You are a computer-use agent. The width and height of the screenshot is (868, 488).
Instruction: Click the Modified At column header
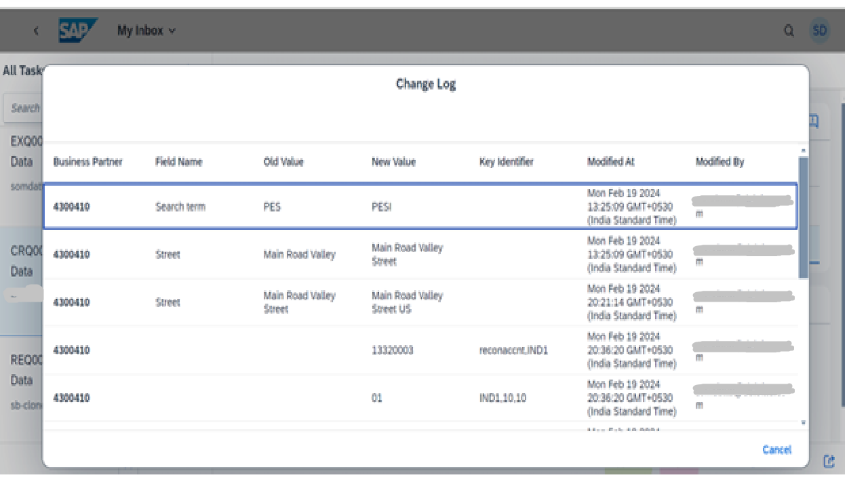[610, 162]
